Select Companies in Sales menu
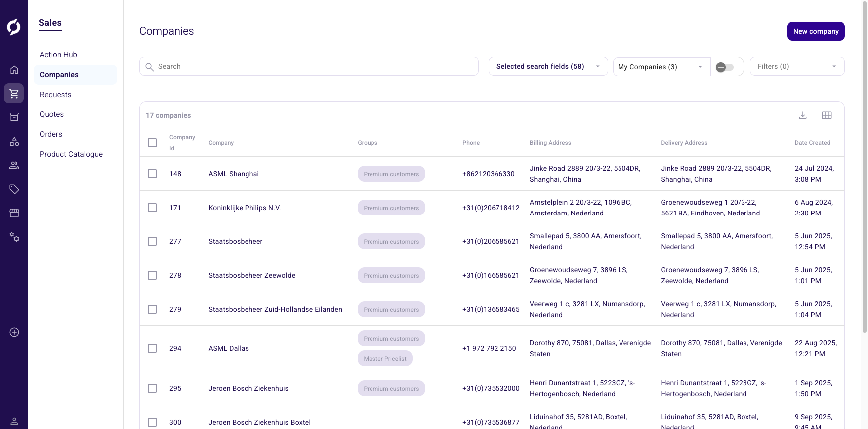This screenshot has height=429, width=868. pos(75,75)
